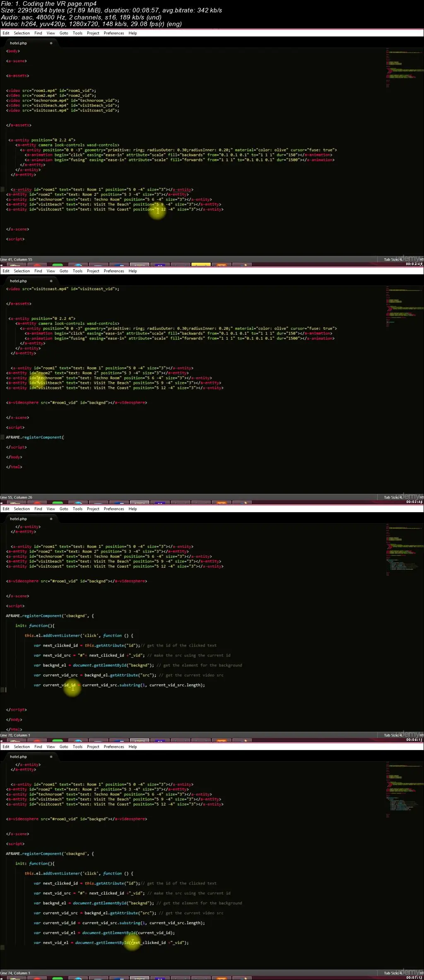Image resolution: width=424 pixels, height=980 pixels.
Task: Click '</script>' line in 00:03:46 frame
Action: (x=16, y=447)
